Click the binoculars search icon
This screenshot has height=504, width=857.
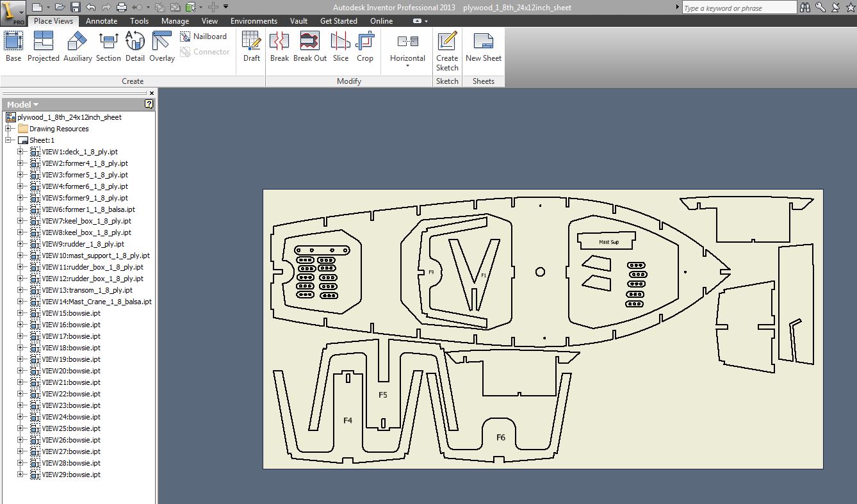804,8
